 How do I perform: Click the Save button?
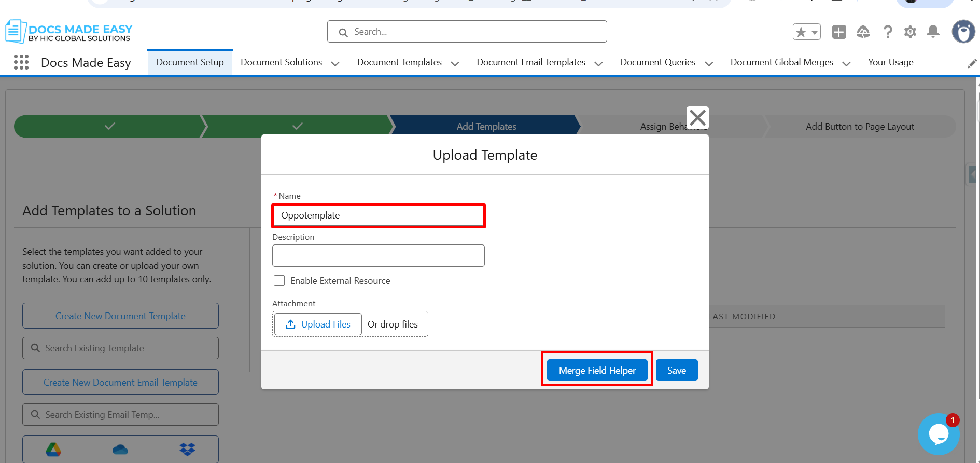[x=676, y=370]
